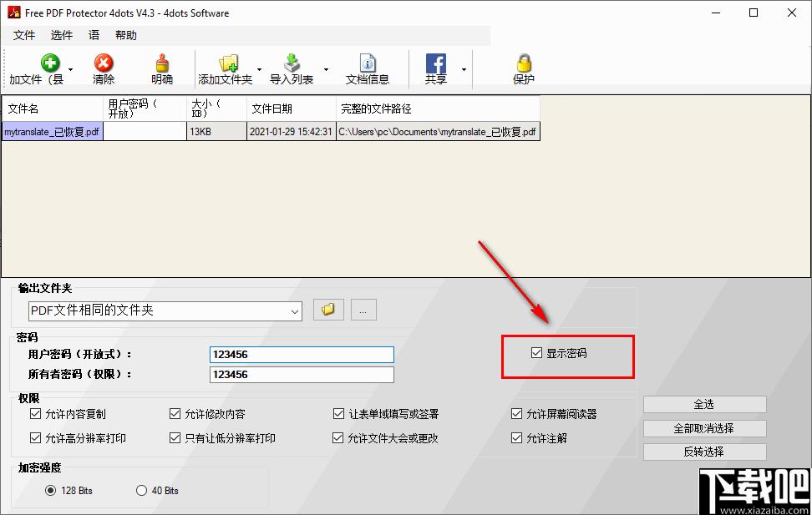This screenshot has width=812, height=515.
Task: Click the 2021-01-29 15:42:31 date cell
Action: (x=291, y=132)
